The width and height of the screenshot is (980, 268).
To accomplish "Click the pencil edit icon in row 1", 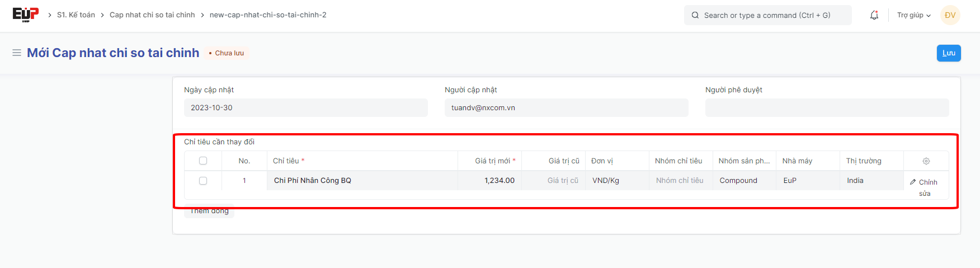I will (913, 182).
